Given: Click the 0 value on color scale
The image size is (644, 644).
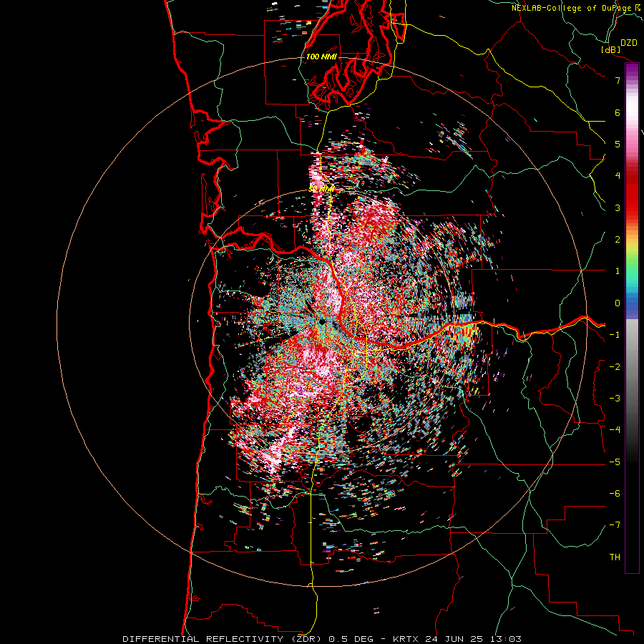Looking at the screenshot, I should 618,303.
